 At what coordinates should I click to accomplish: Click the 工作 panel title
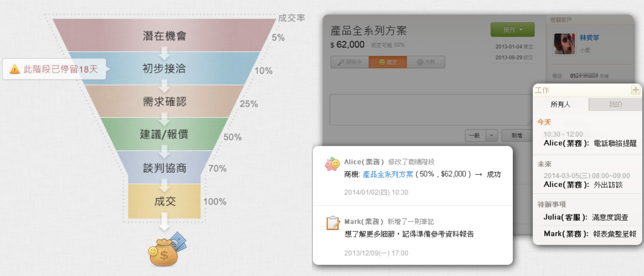[542, 90]
